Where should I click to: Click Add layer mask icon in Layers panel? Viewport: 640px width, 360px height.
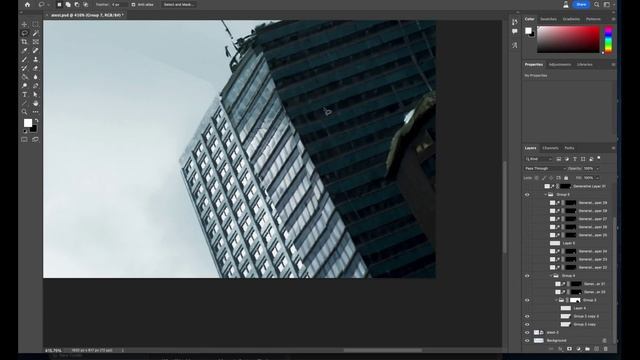(569, 349)
